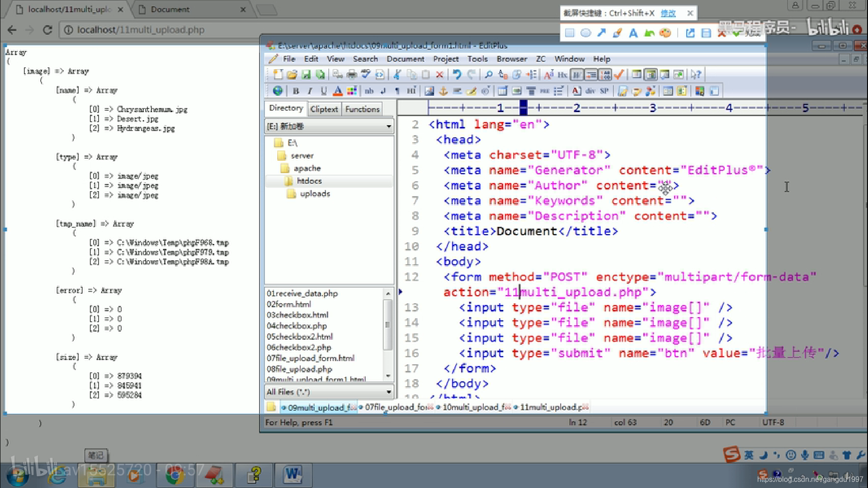The width and height of the screenshot is (868, 488).
Task: Insert image tag with picture icon
Action: pyautogui.click(x=429, y=91)
